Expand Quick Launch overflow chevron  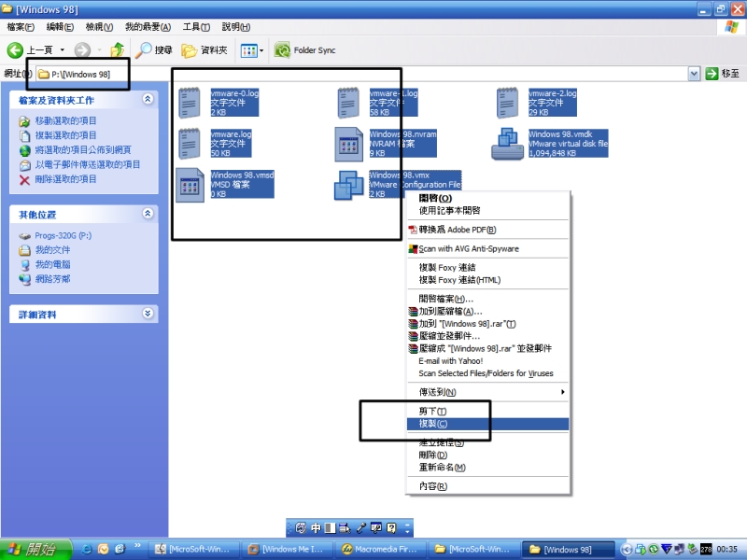point(137,546)
